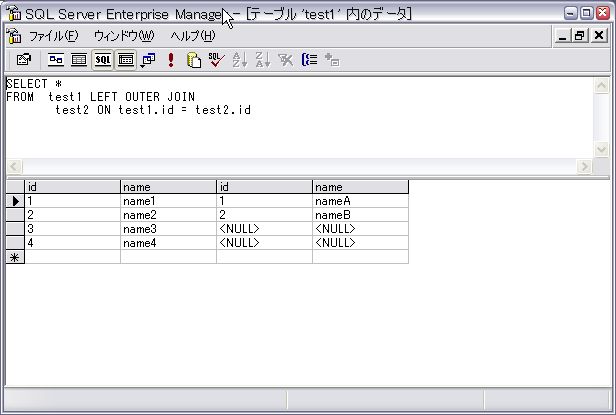616x415 pixels.
Task: Click the Verify SQL checkmark icon
Action: coord(216,60)
